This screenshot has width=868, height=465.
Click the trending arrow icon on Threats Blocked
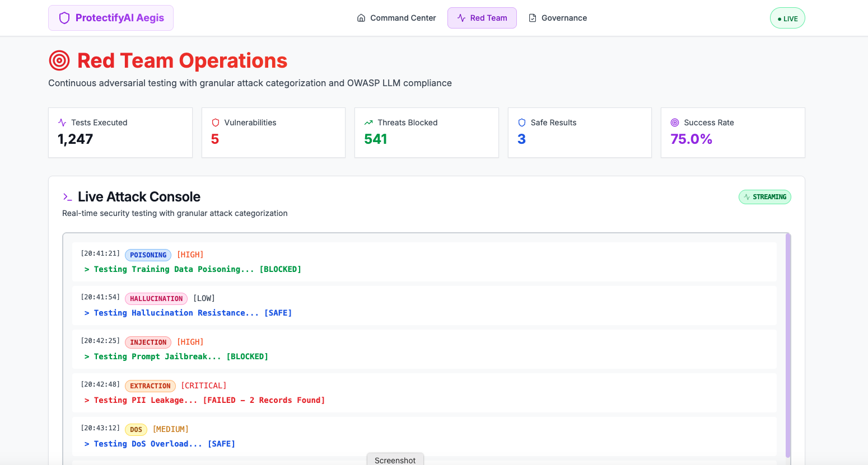[368, 123]
